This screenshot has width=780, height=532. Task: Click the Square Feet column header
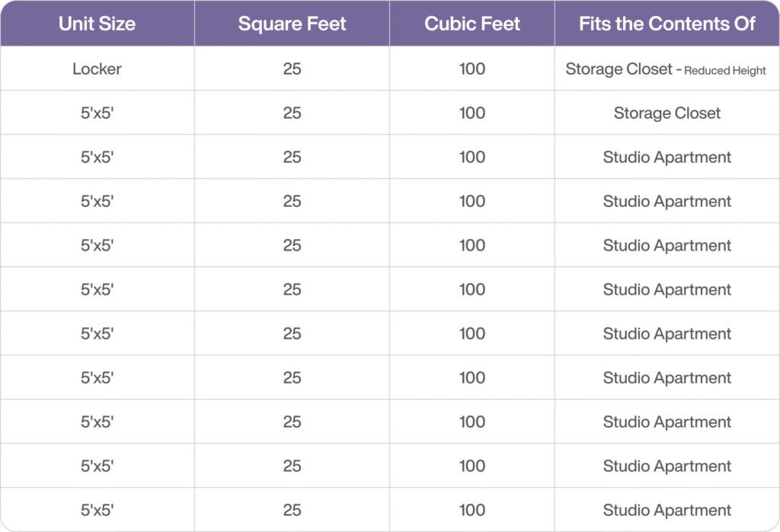292,24
